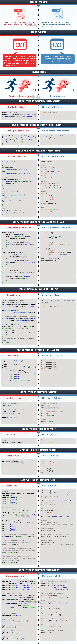This screenshot has height=644, width=77.
Task: Click the clock icon beside the Java runner
Action: click(x=33, y=90)
